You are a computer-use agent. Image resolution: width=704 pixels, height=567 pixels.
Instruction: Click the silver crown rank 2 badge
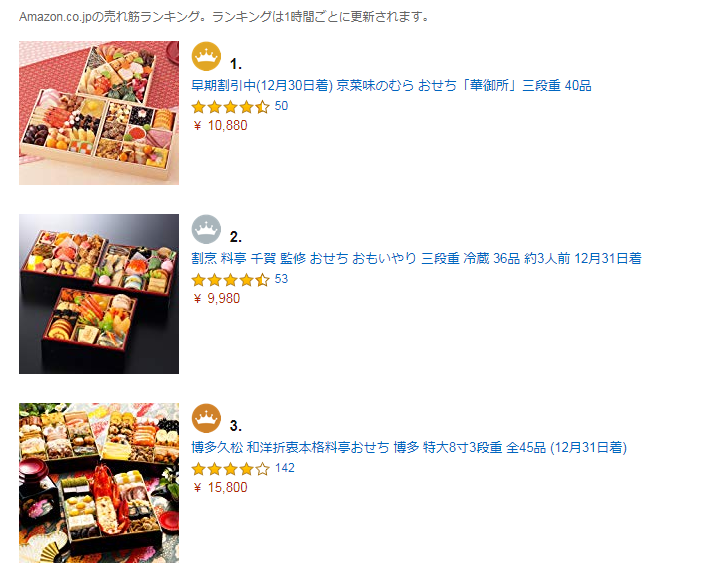tap(206, 229)
